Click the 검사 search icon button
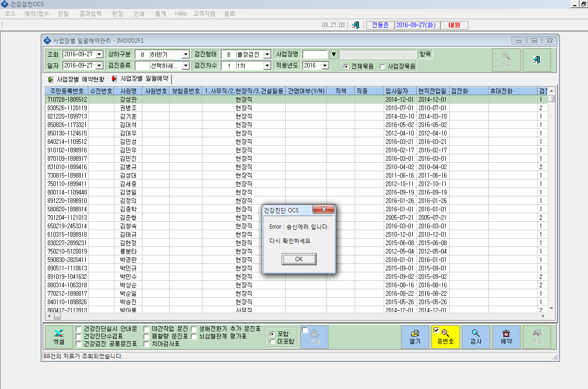This screenshot has width=588, height=389. (476, 337)
